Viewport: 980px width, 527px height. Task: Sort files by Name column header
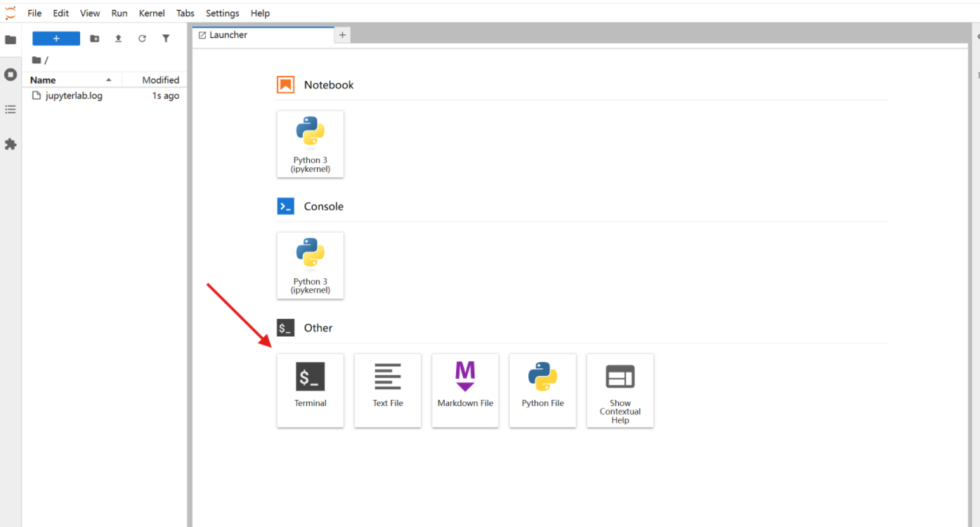coord(44,80)
